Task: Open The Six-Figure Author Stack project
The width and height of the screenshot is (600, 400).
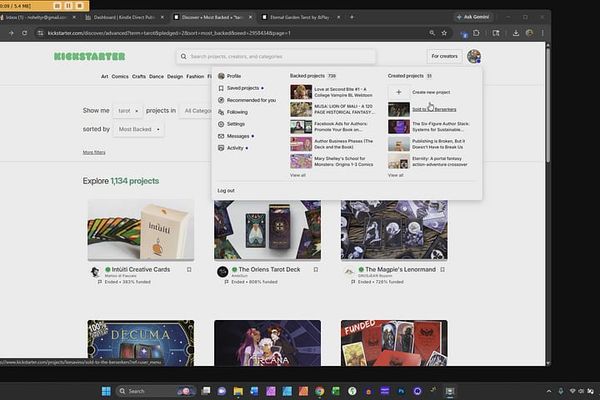Action: [440, 127]
